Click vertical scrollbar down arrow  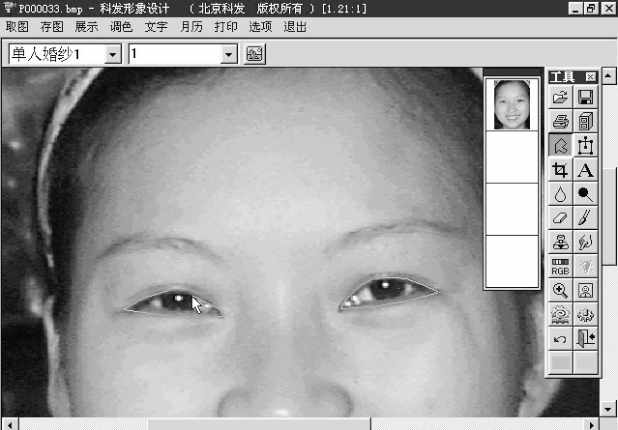(609, 409)
